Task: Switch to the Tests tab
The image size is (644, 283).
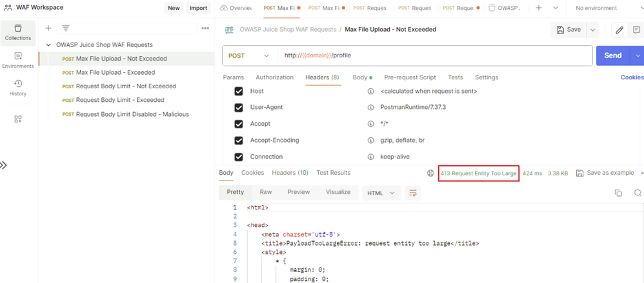Action: [456, 77]
